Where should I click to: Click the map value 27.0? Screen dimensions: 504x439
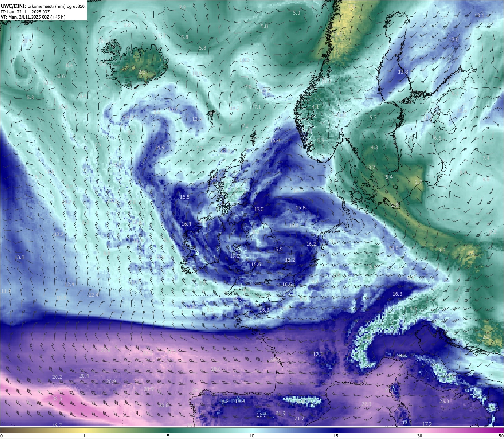366,404
